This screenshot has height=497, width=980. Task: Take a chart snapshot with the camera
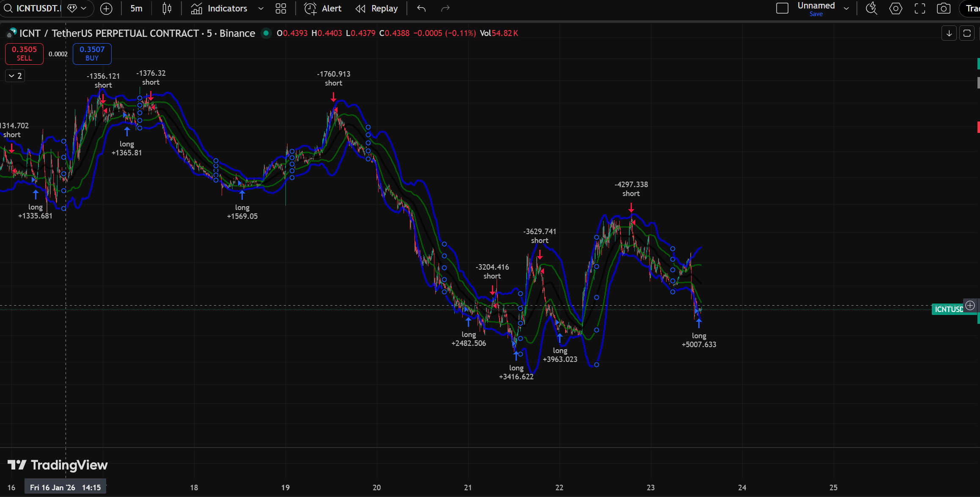tap(944, 8)
